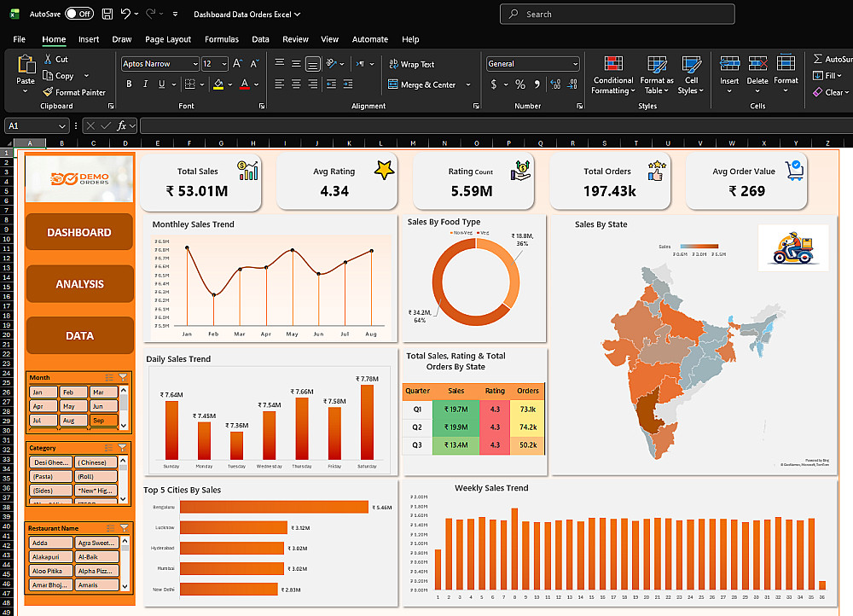Viewport: 853px width, 616px height.
Task: Click the Middle Align icon
Action: 296,64
